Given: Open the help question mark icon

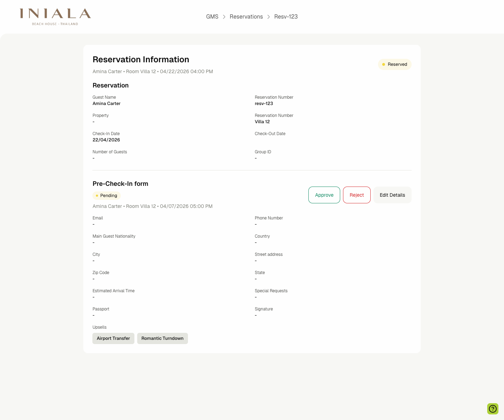Looking at the screenshot, I should pyautogui.click(x=493, y=409).
